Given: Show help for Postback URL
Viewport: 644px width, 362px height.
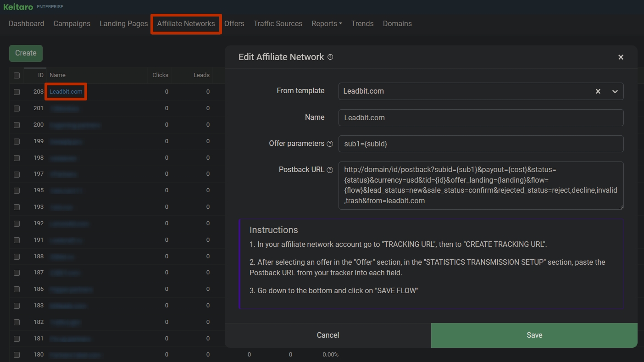Looking at the screenshot, I should click(329, 170).
